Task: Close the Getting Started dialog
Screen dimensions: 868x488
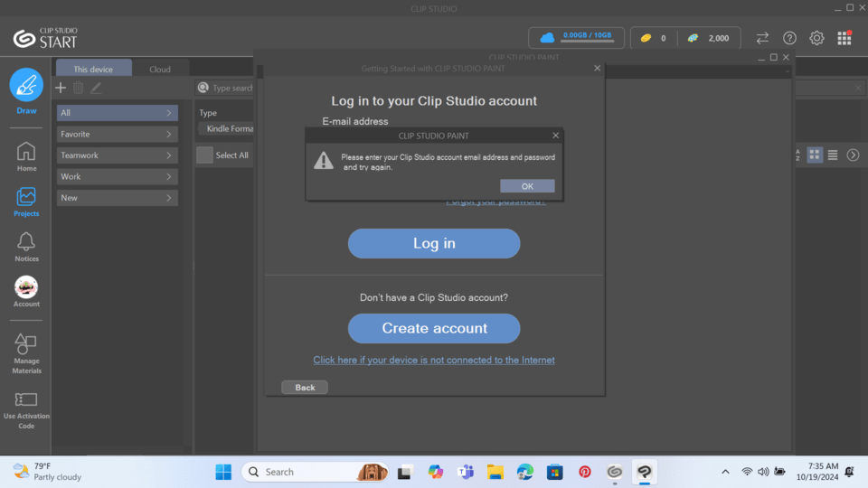Action: pyautogui.click(x=597, y=68)
